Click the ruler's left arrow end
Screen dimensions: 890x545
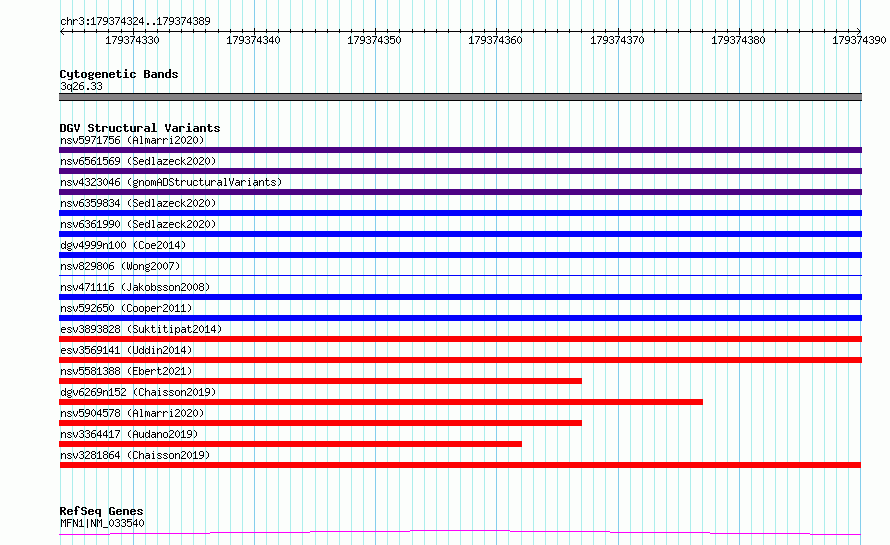pyautogui.click(x=62, y=31)
